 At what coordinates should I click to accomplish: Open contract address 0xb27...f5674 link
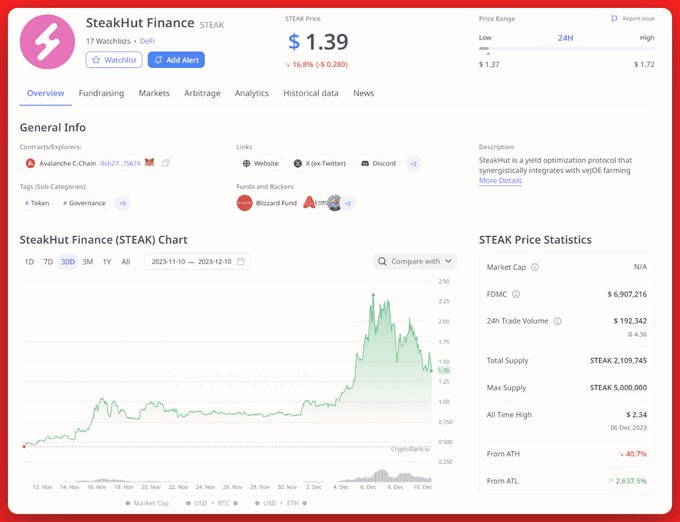(x=121, y=163)
